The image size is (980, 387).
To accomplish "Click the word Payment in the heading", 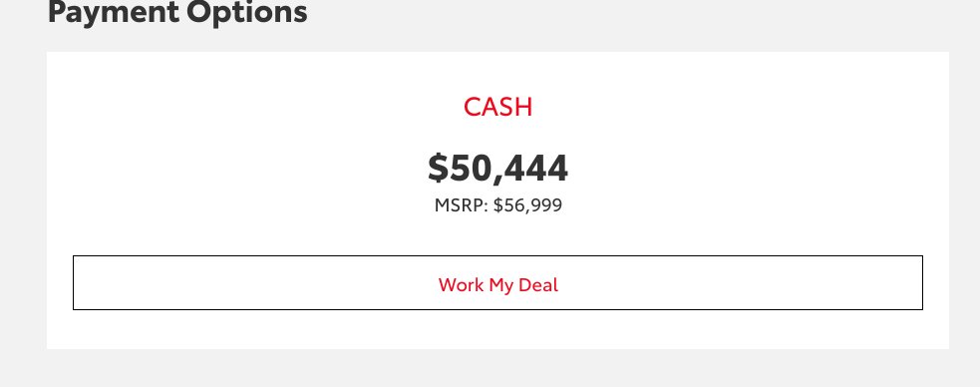I will click(x=111, y=11).
